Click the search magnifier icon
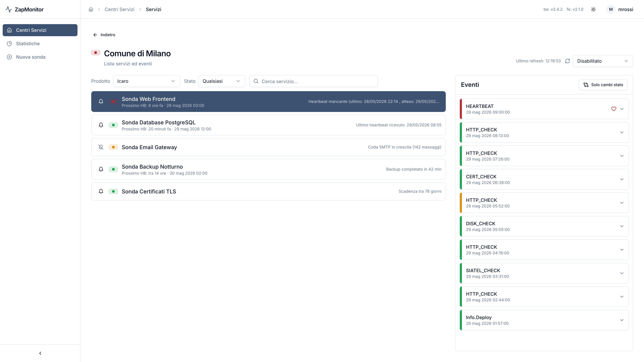This screenshot has width=644, height=362. click(x=256, y=81)
